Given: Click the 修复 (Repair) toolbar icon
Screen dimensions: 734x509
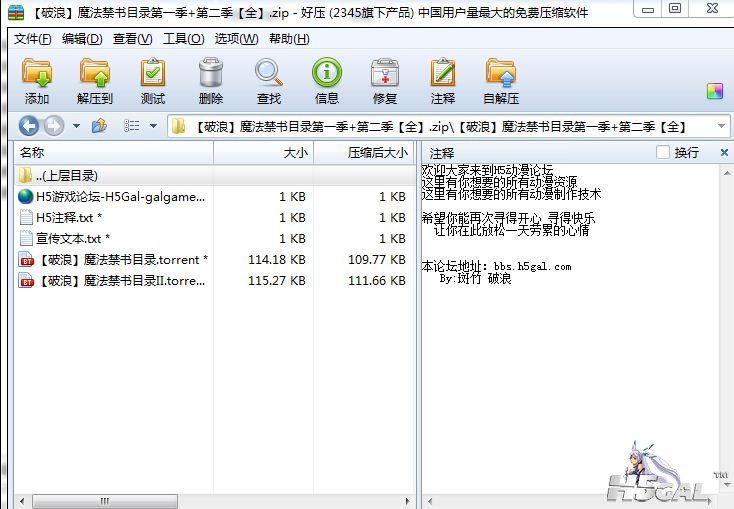Looking at the screenshot, I should [385, 81].
